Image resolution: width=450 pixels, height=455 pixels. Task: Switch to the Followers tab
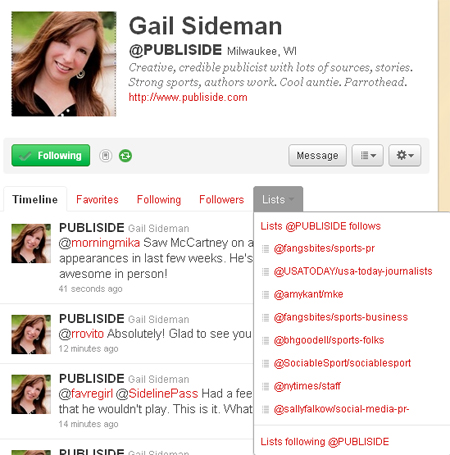(222, 199)
